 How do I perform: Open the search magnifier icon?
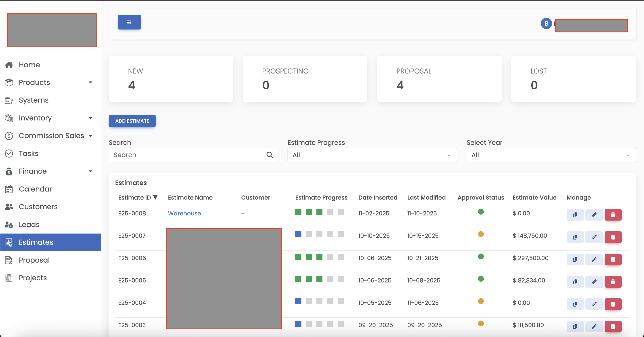coord(270,155)
